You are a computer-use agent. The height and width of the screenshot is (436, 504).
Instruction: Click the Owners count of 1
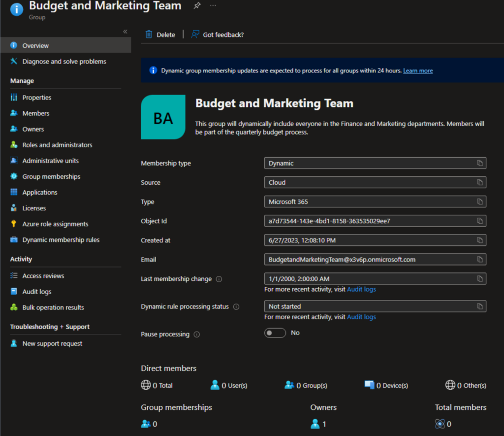click(x=318, y=424)
